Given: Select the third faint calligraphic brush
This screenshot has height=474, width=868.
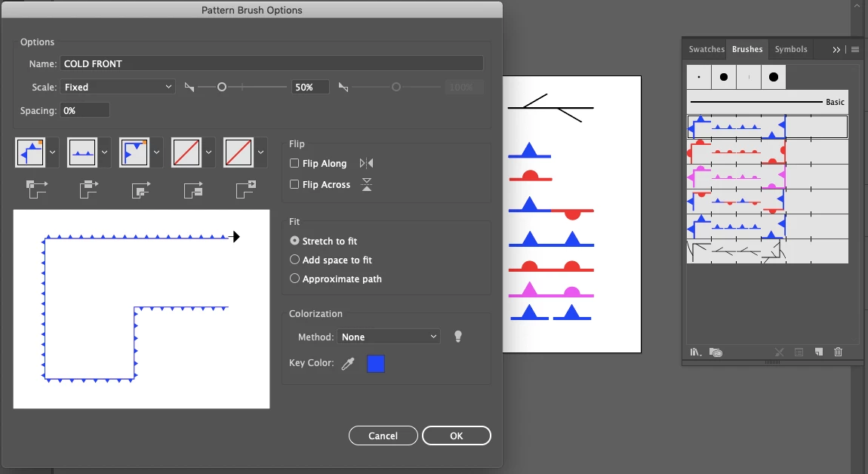Looking at the screenshot, I should pyautogui.click(x=749, y=77).
